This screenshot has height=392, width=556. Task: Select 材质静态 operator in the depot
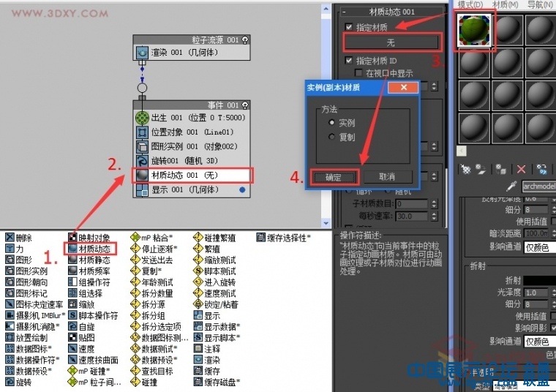(89, 260)
